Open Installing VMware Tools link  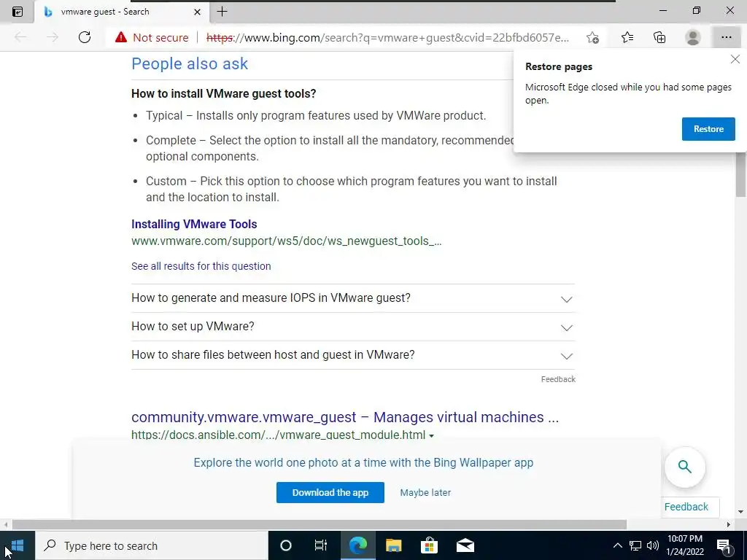(194, 225)
